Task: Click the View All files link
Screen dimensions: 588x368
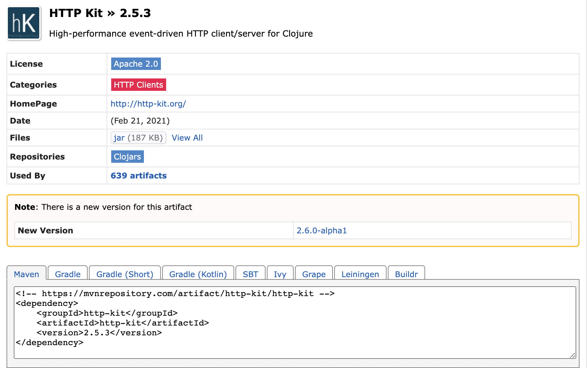Action: click(187, 138)
